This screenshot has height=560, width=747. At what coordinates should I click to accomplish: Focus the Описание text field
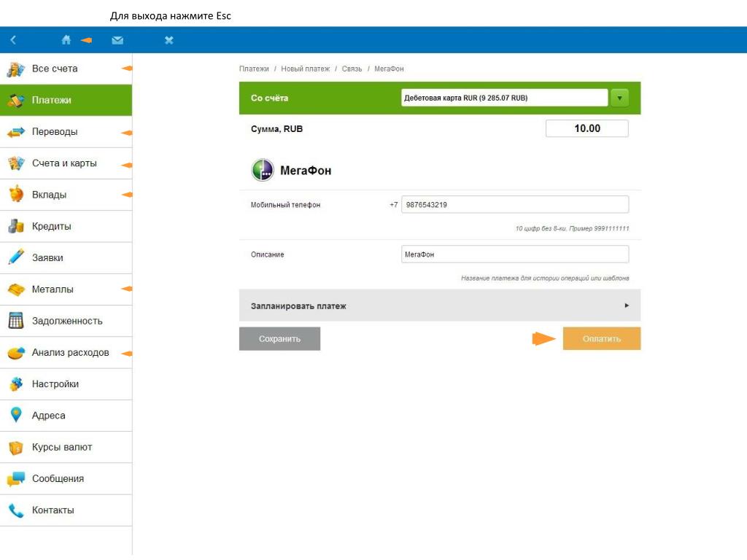515,254
